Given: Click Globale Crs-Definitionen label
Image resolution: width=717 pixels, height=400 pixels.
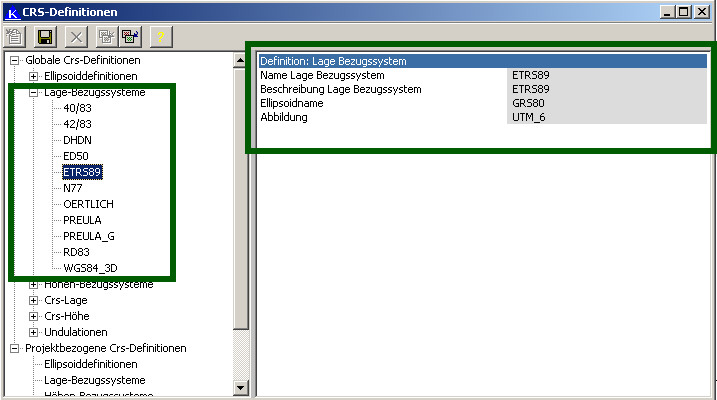Looking at the screenshot, I should [x=83, y=60].
